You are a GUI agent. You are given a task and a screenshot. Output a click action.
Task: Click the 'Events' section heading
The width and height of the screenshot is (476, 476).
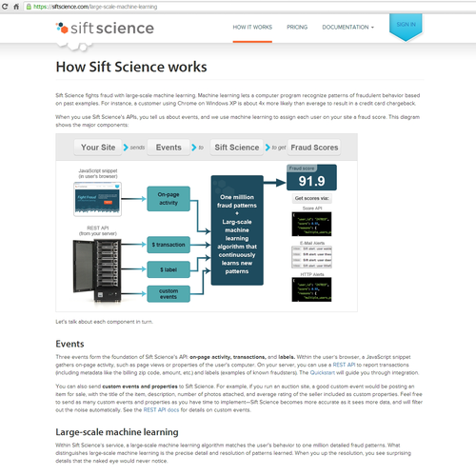[69, 344]
